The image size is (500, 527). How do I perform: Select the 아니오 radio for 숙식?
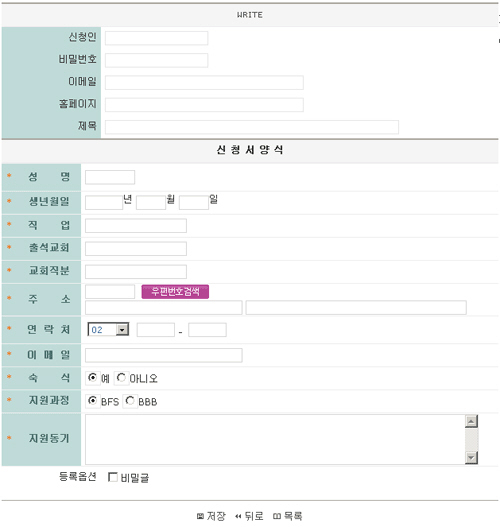click(x=121, y=377)
